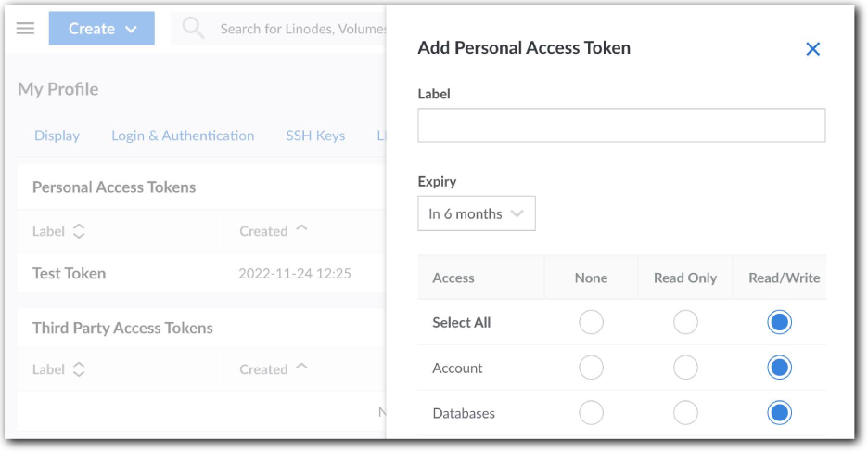The width and height of the screenshot is (868, 452).
Task: Select None for Select All row
Action: point(591,322)
